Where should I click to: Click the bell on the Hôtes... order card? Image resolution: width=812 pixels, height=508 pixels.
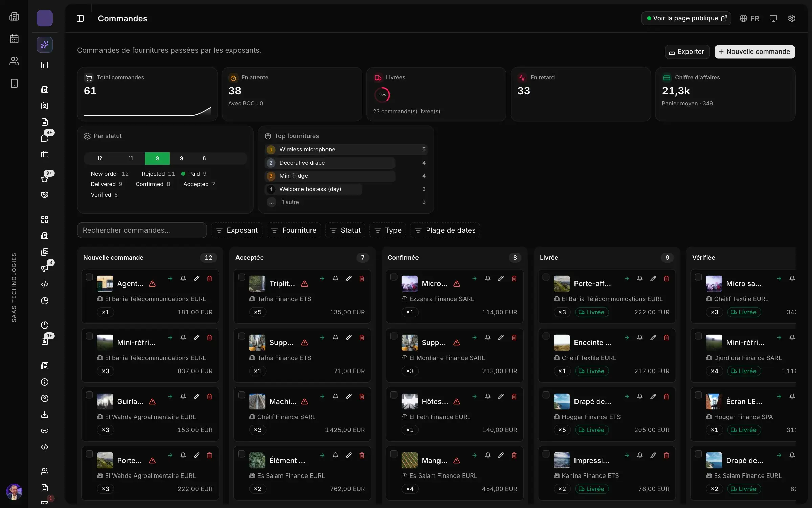488,396
